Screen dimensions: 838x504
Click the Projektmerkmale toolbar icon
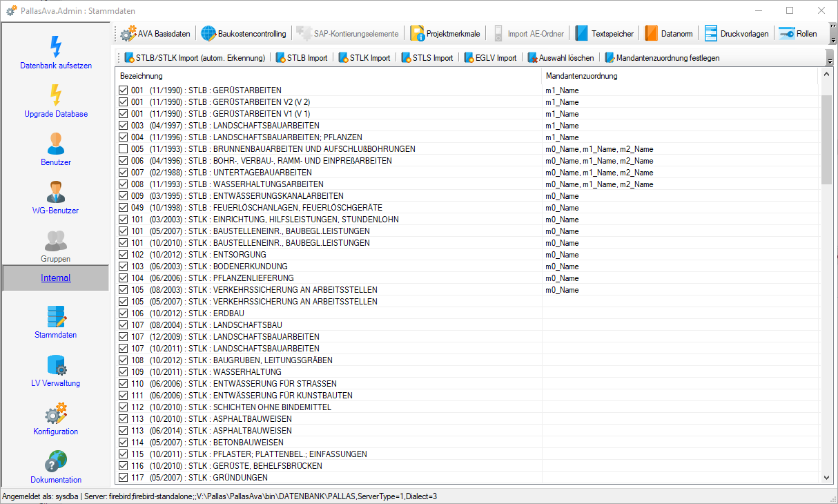coord(417,33)
